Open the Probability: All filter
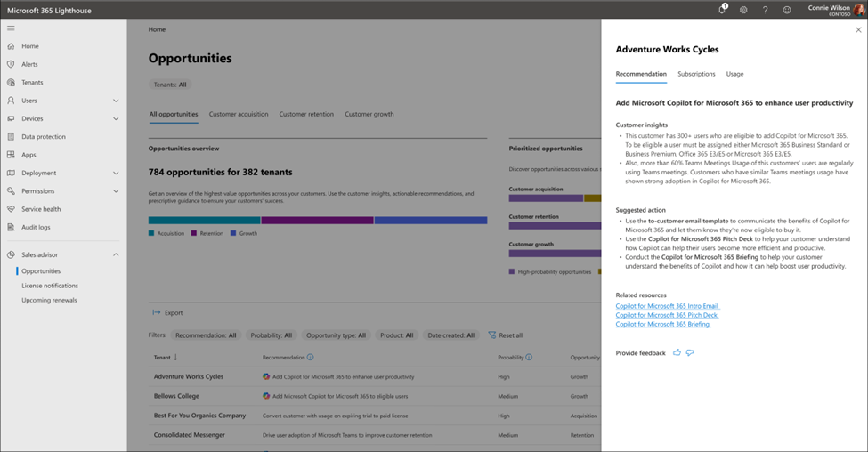 pyautogui.click(x=272, y=335)
